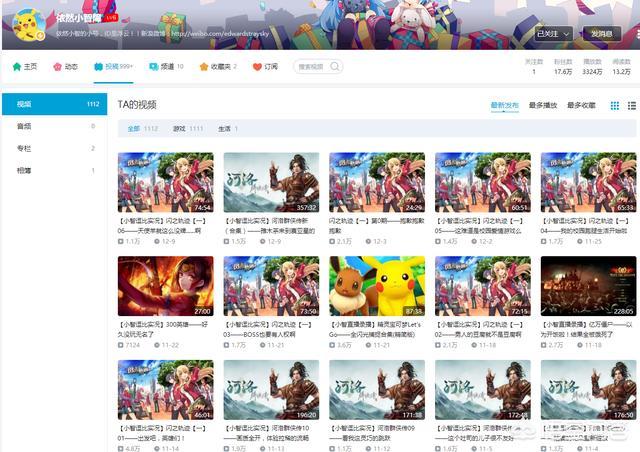This screenshot has width=640, height=452.
Task: Click the 播放数 3324万 stat
Action: point(592,67)
